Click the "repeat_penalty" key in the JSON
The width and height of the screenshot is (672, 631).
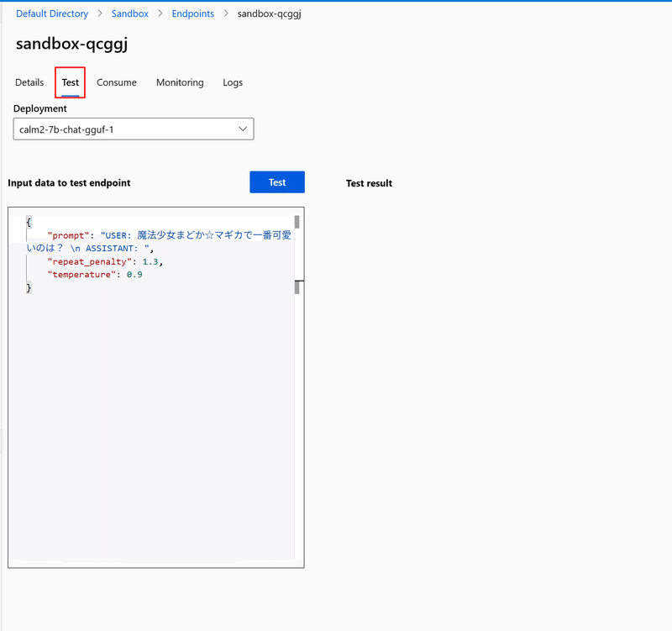[x=90, y=261]
